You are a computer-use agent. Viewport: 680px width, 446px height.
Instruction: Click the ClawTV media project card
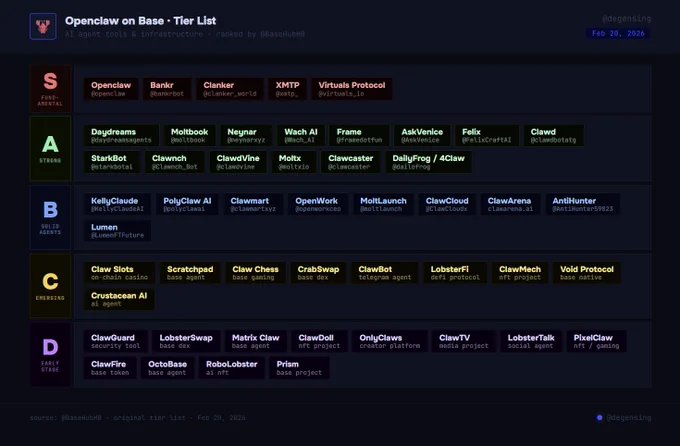[x=464, y=341]
